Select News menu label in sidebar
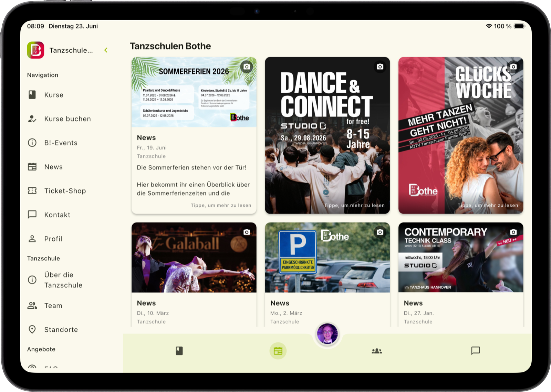The height and width of the screenshot is (392, 551). (x=53, y=167)
